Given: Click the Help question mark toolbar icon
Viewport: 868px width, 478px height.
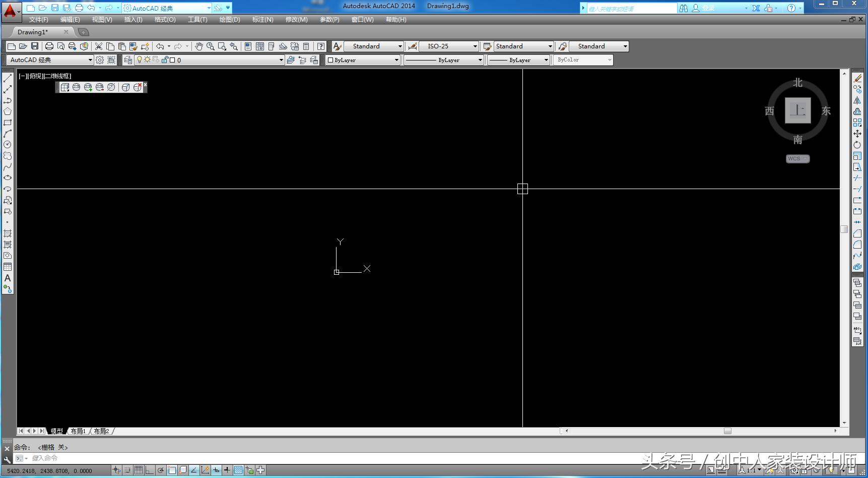Looking at the screenshot, I should point(321,46).
